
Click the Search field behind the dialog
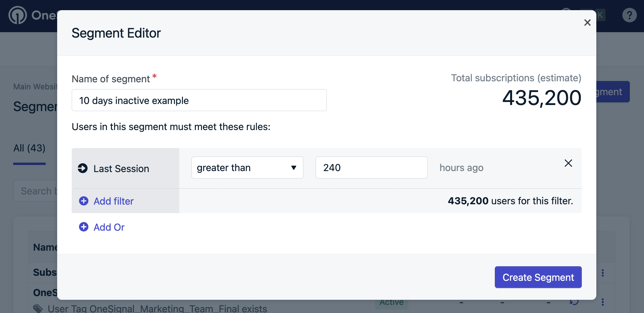point(36,191)
